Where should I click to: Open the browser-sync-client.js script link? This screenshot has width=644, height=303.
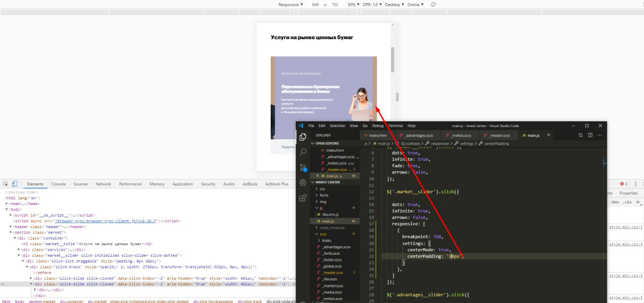[106, 221]
